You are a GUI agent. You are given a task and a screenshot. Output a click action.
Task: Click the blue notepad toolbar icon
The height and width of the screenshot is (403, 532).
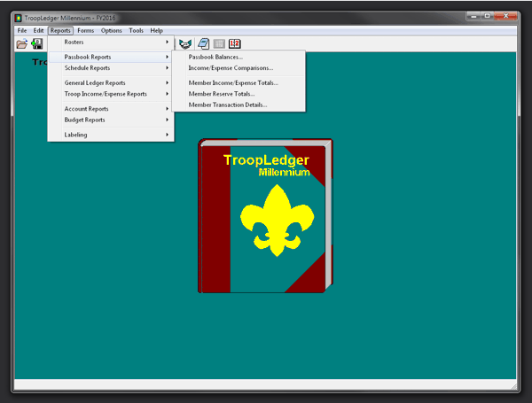(204, 43)
